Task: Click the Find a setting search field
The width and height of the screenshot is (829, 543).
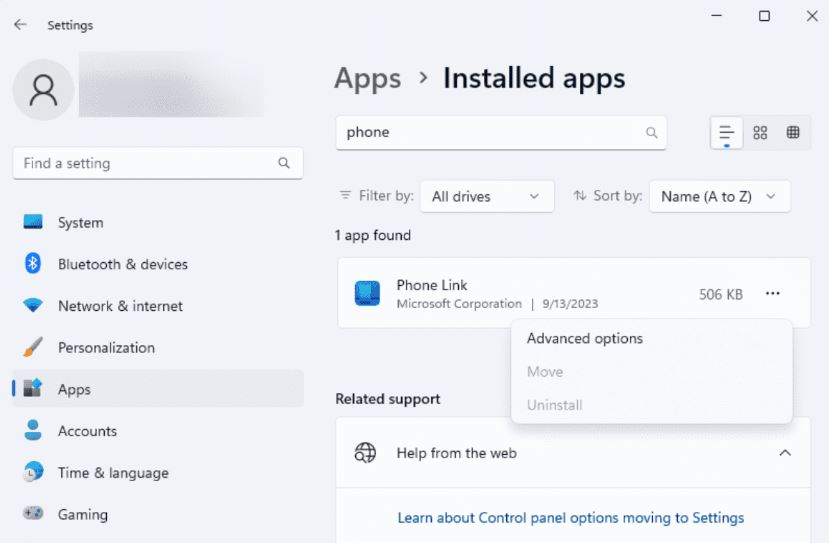Action: point(158,163)
